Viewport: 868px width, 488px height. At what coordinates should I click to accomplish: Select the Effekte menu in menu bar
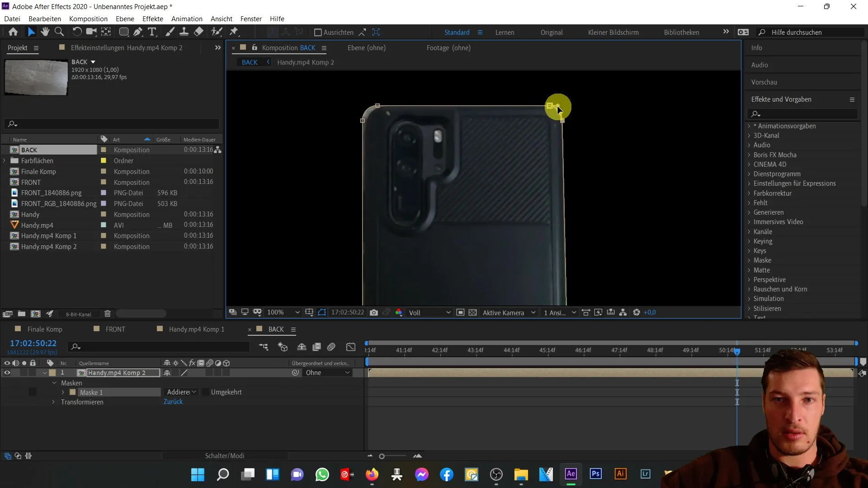pos(153,19)
